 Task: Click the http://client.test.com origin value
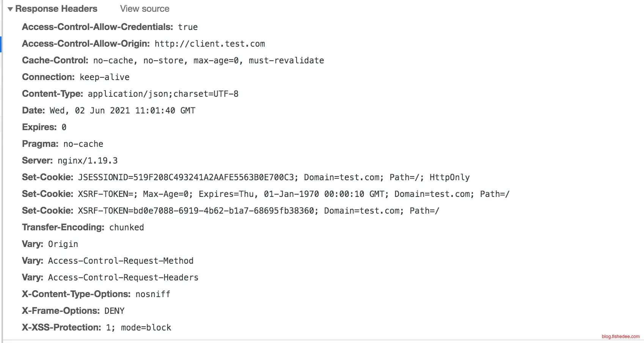tap(210, 44)
